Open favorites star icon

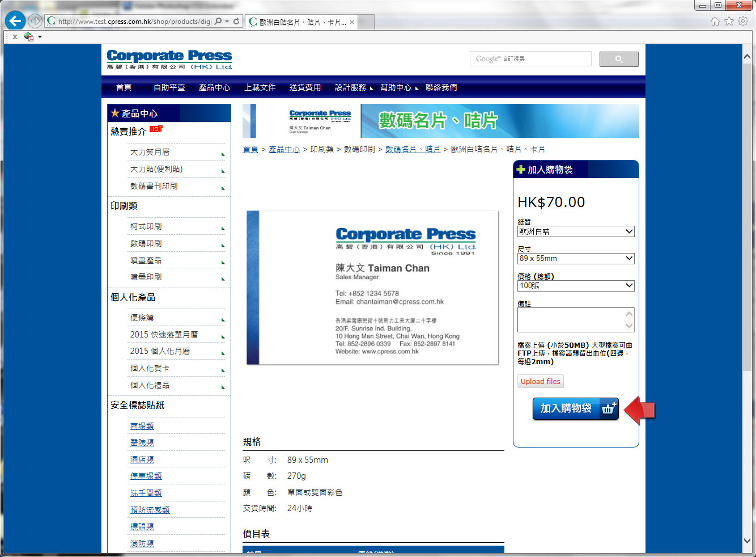point(729,22)
